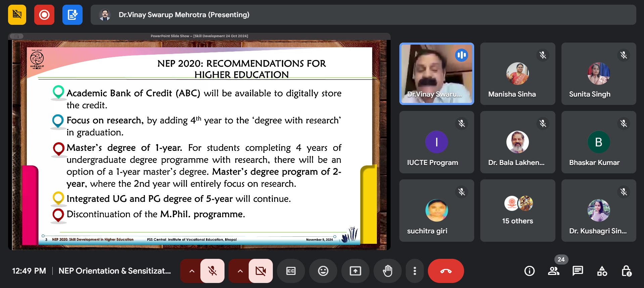Open host controls lock icon
644x288 pixels.
coord(626,271)
